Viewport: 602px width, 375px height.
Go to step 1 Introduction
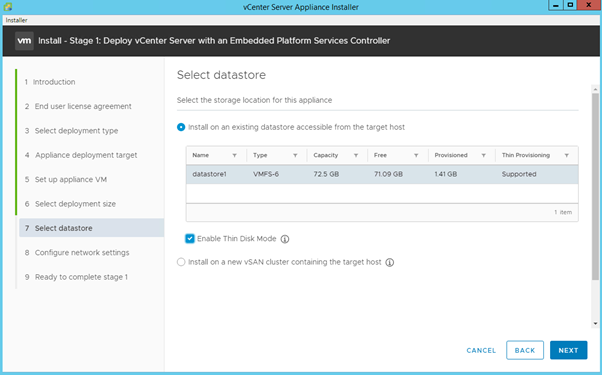[50, 82]
